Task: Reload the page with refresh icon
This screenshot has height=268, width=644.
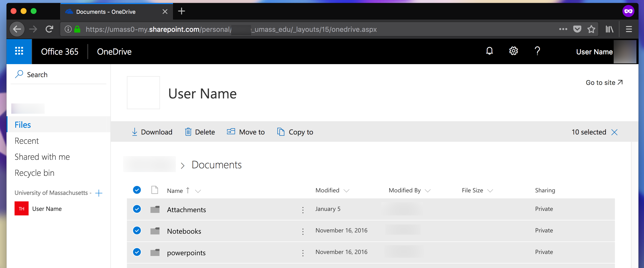Action: (49, 29)
